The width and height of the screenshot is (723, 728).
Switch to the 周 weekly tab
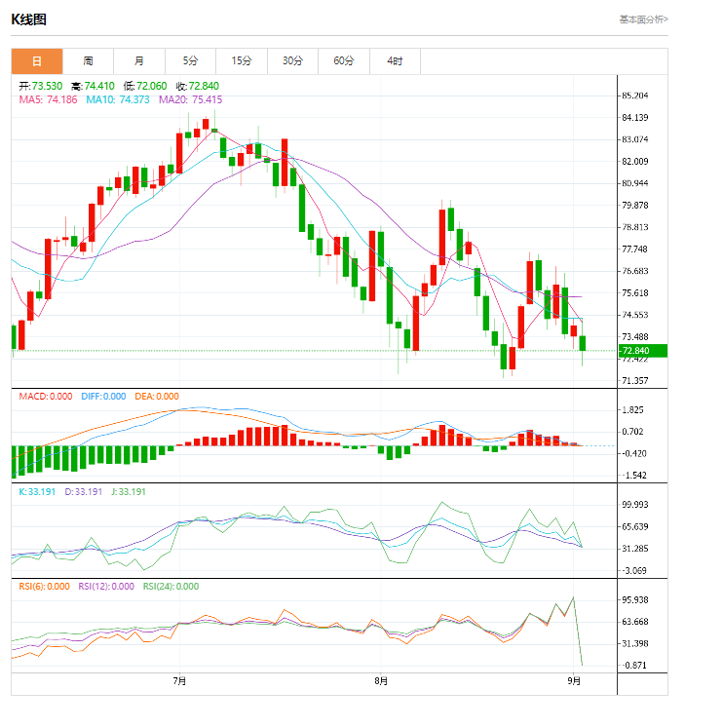click(88, 61)
